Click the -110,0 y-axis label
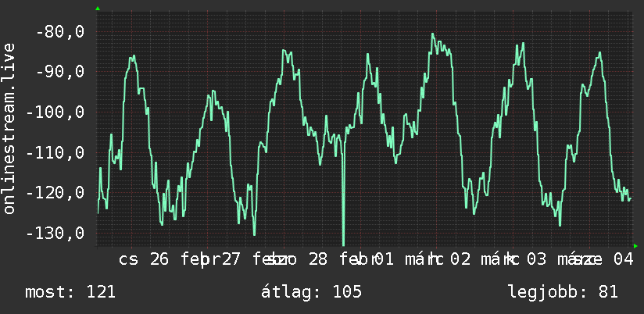 tap(55, 153)
